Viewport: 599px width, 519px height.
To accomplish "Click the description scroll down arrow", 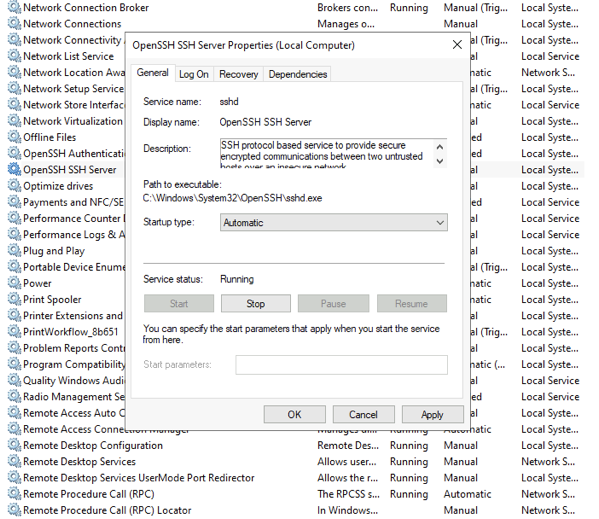I will click(440, 161).
